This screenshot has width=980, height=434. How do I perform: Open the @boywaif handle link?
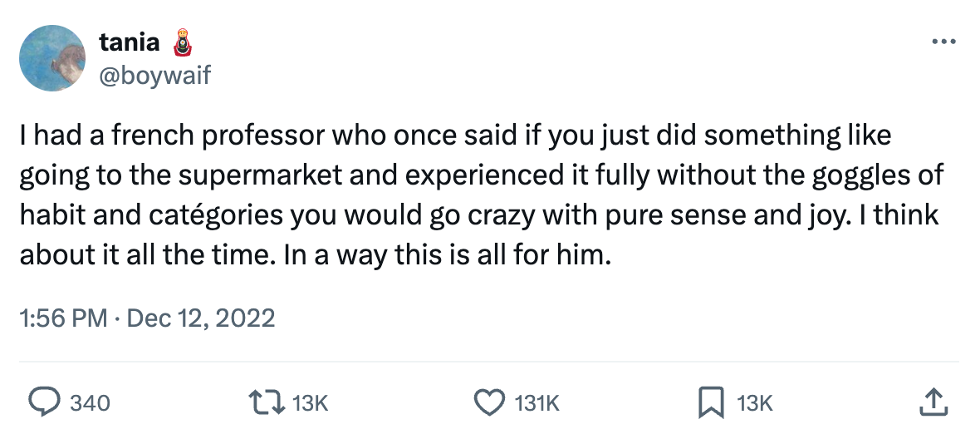coord(154,76)
